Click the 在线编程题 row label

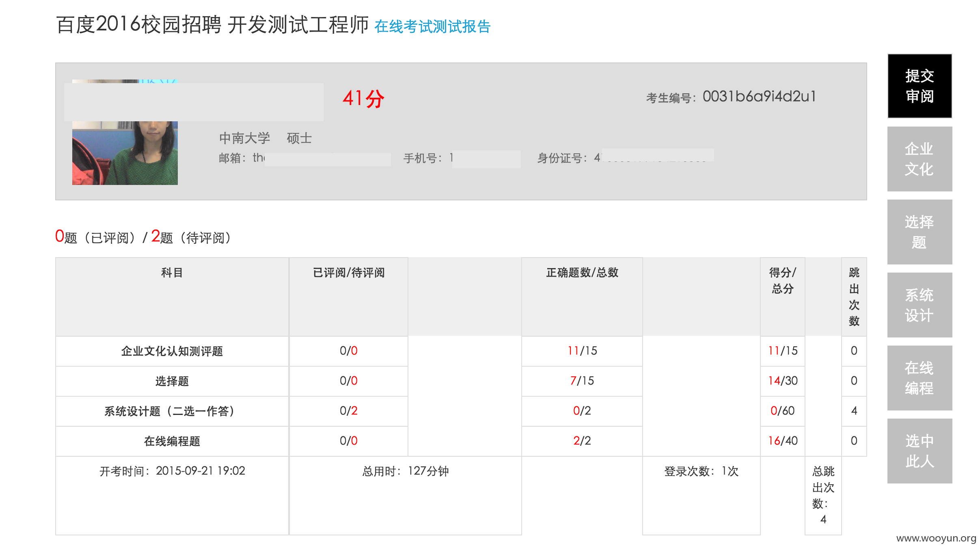tap(172, 441)
